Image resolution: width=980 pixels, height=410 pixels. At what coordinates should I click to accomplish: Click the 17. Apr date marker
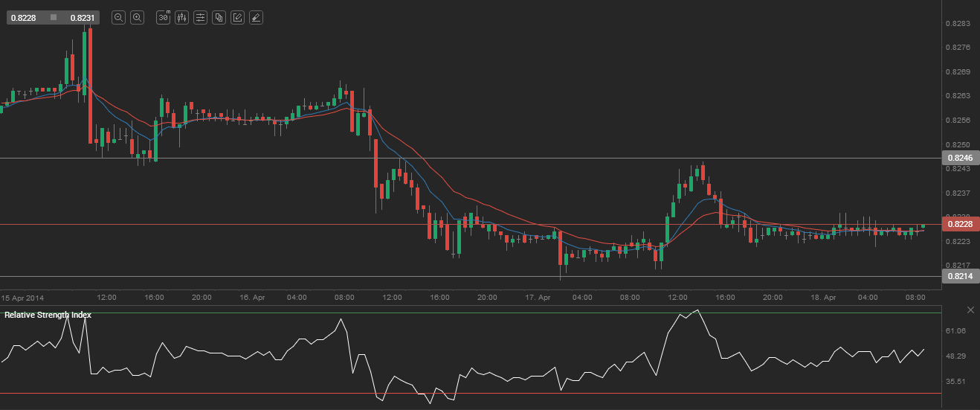click(x=538, y=297)
